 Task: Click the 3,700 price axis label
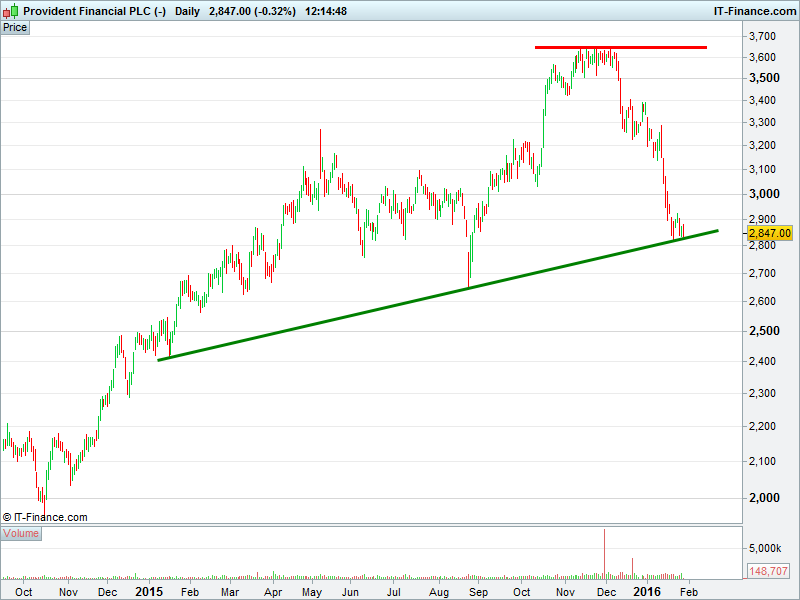point(764,36)
